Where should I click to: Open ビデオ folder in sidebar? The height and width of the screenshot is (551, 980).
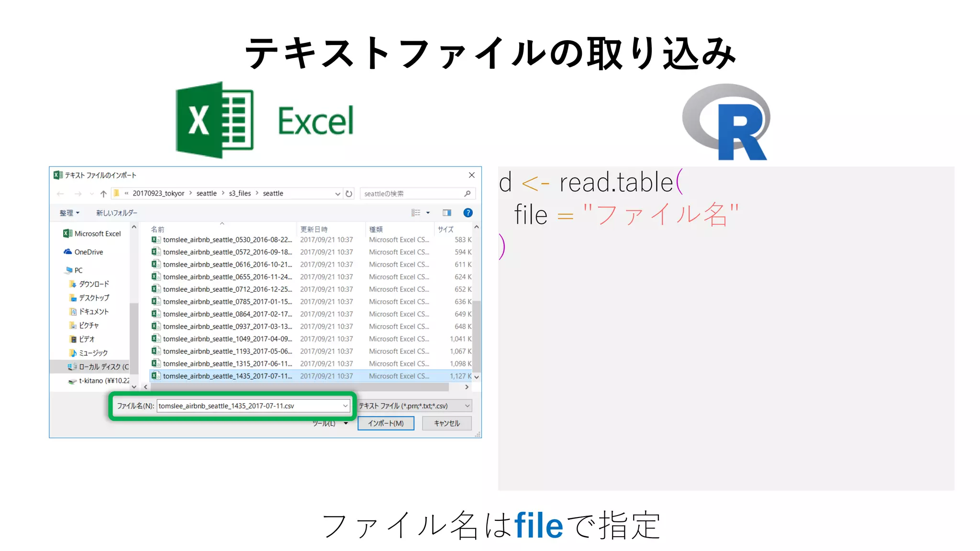tap(82, 340)
